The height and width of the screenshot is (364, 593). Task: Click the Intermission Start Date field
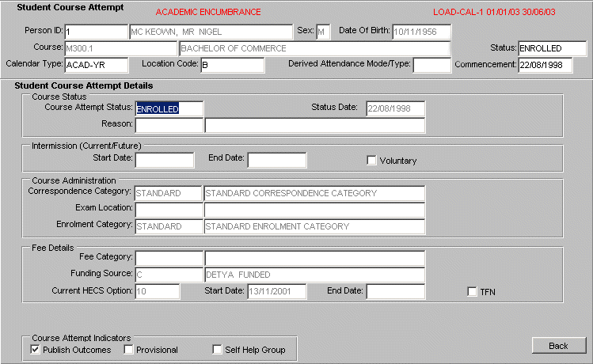[165, 161]
